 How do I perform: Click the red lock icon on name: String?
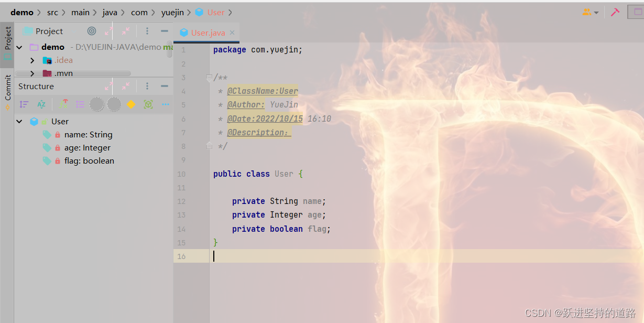click(58, 135)
